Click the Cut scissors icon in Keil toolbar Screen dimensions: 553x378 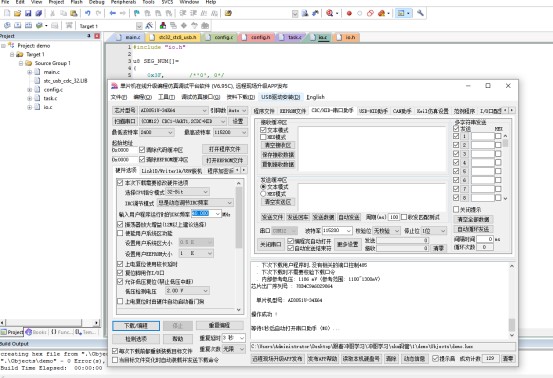coord(53,13)
